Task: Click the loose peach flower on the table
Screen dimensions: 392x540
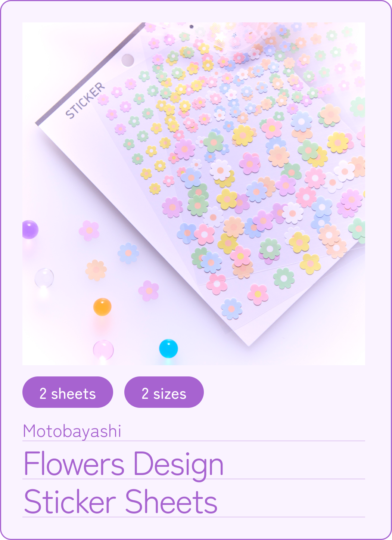Action: pyautogui.click(x=96, y=270)
